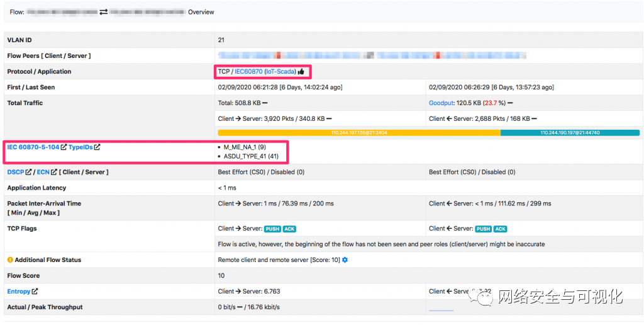Click the swap arrows icon in the Flow header
Screen dimensions: 644x325
104,12
